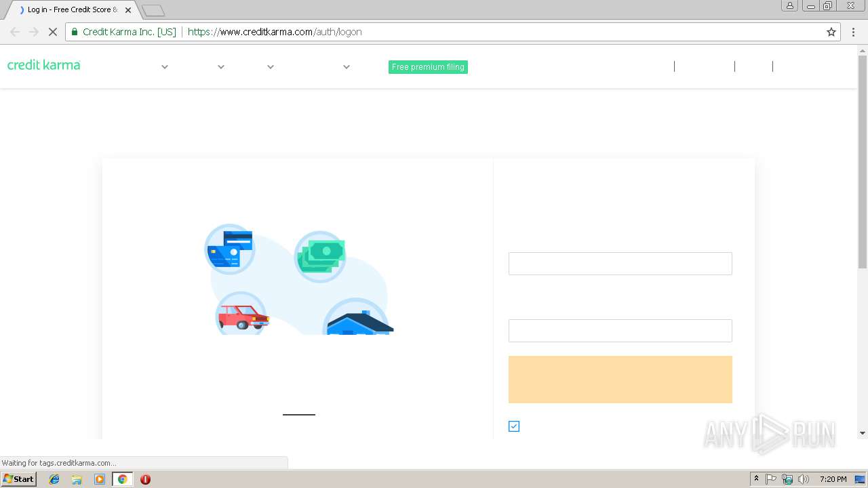Click the 'Free premium filing' badge
The height and width of the screenshot is (488, 868).
click(428, 67)
